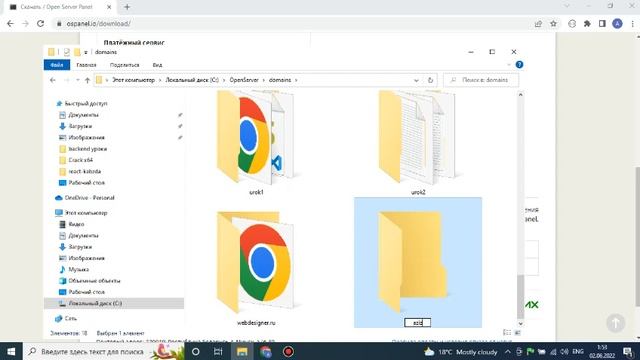Click Explorer vertical scrollbar down arrow
Viewport: 640px width, 360px height.
point(520,323)
